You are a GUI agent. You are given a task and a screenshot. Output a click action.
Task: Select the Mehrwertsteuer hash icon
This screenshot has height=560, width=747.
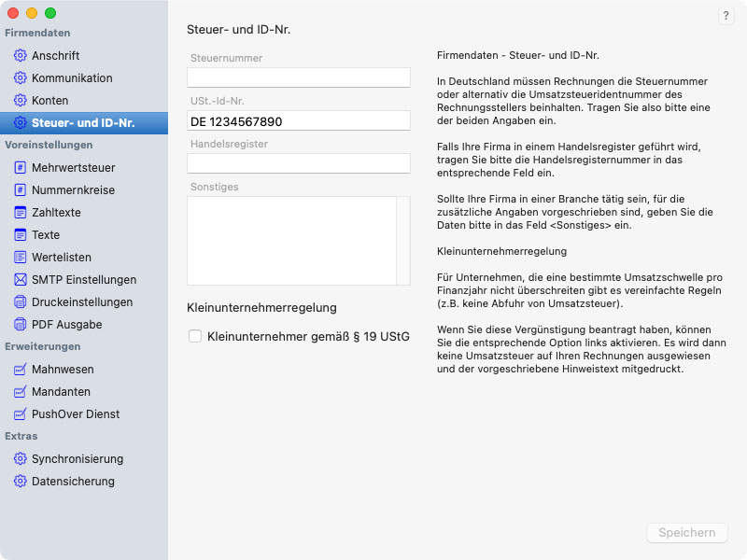tap(20, 168)
